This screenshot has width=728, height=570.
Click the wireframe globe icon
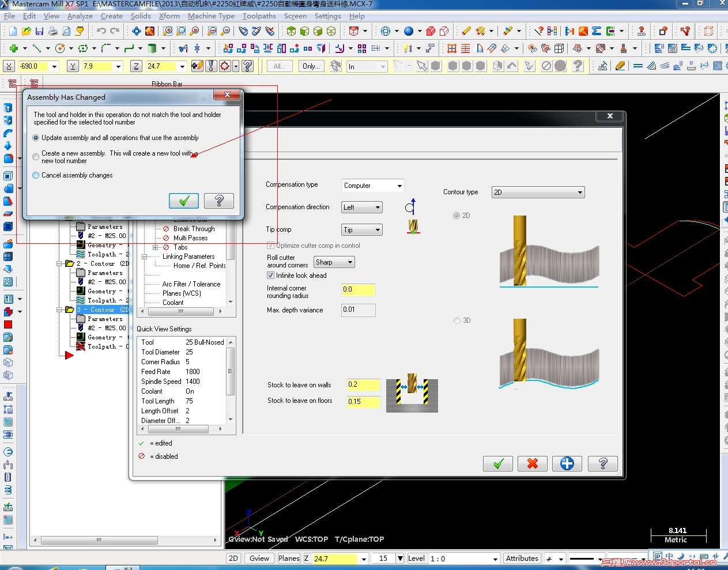point(386,31)
